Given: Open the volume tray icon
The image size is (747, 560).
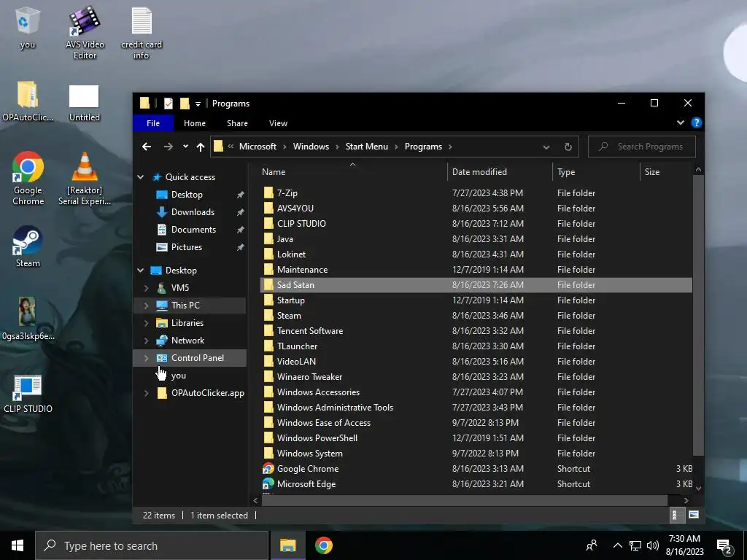Looking at the screenshot, I should point(653,545).
